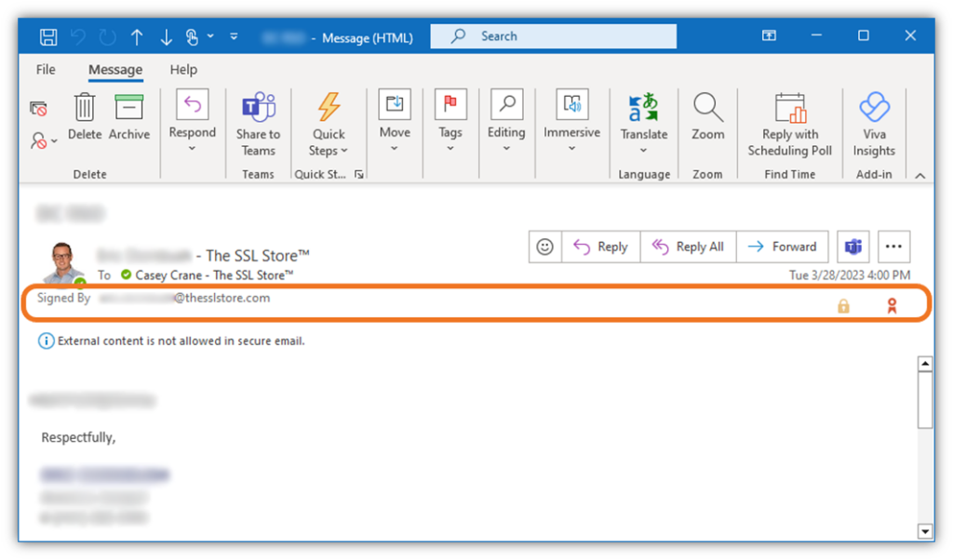Open the Quick Steps gallery

click(x=329, y=125)
